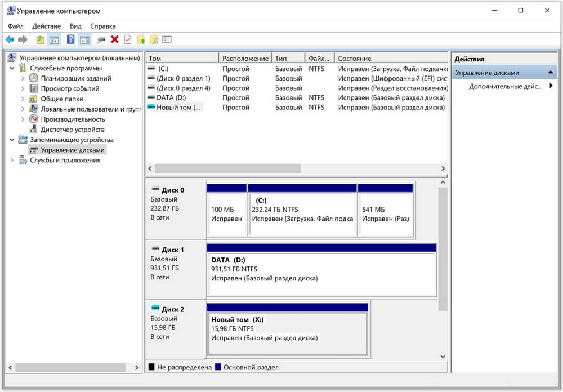Image resolution: width=563 pixels, height=392 pixels.
Task: Click the folder with magnifier toolbar icon
Action: (x=154, y=39)
